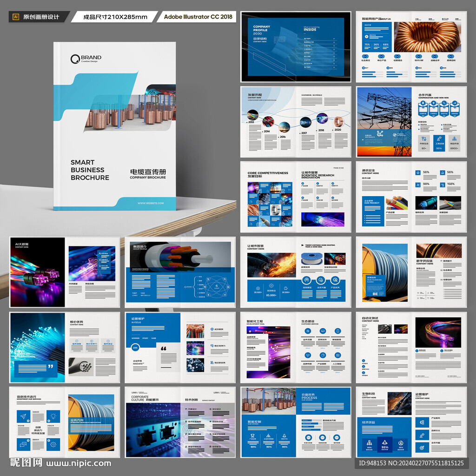Open the cable drum photo in 数字供应链 spread
The width and height of the screenshot is (476, 476).
coord(384,272)
